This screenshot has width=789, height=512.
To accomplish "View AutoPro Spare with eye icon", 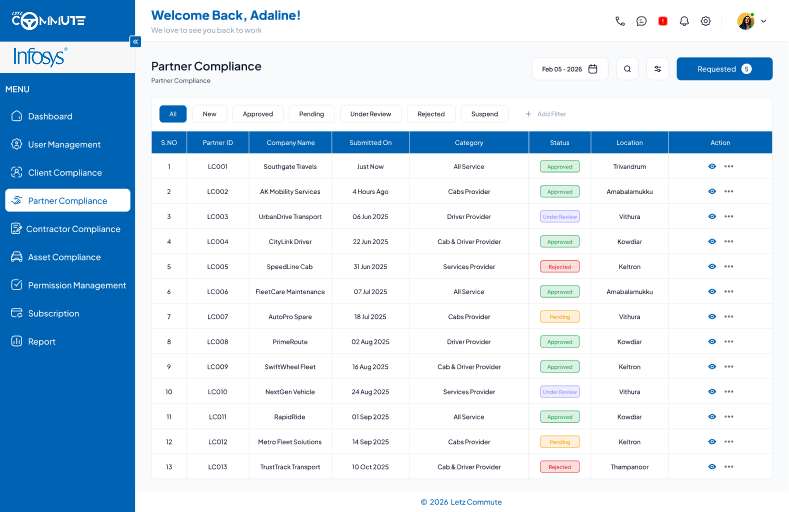I will [x=712, y=317].
